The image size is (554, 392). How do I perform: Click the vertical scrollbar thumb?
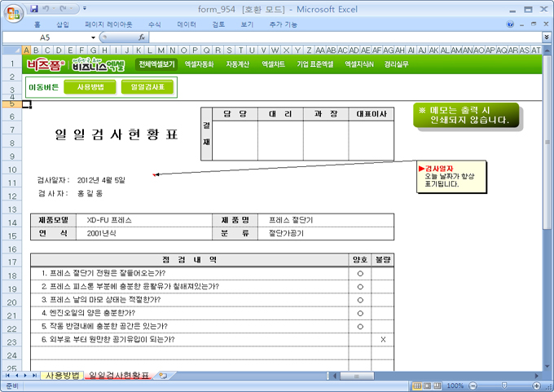[547, 142]
